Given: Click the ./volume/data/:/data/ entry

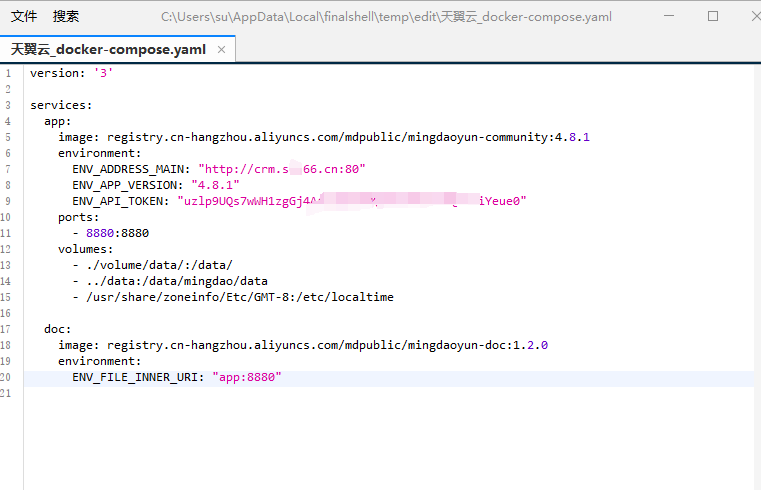Looking at the screenshot, I should coord(159,265).
